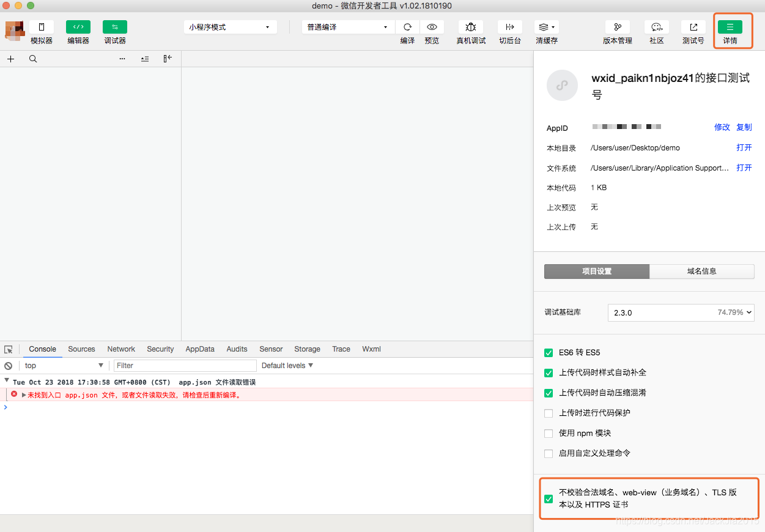
Task: Hide the file panel with collapse icon
Action: (168, 59)
